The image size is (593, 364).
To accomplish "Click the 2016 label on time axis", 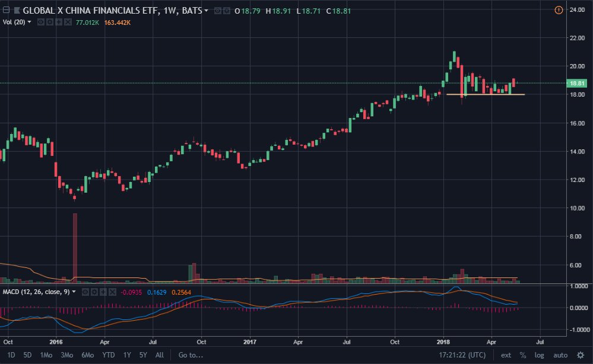I will click(x=56, y=342).
